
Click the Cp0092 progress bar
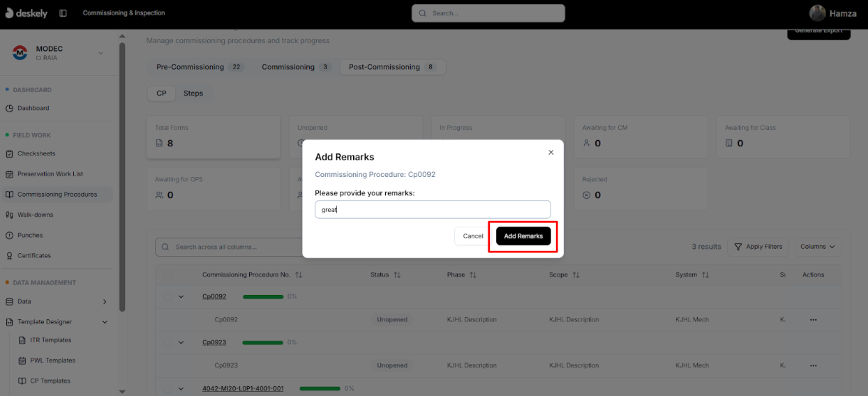click(263, 296)
